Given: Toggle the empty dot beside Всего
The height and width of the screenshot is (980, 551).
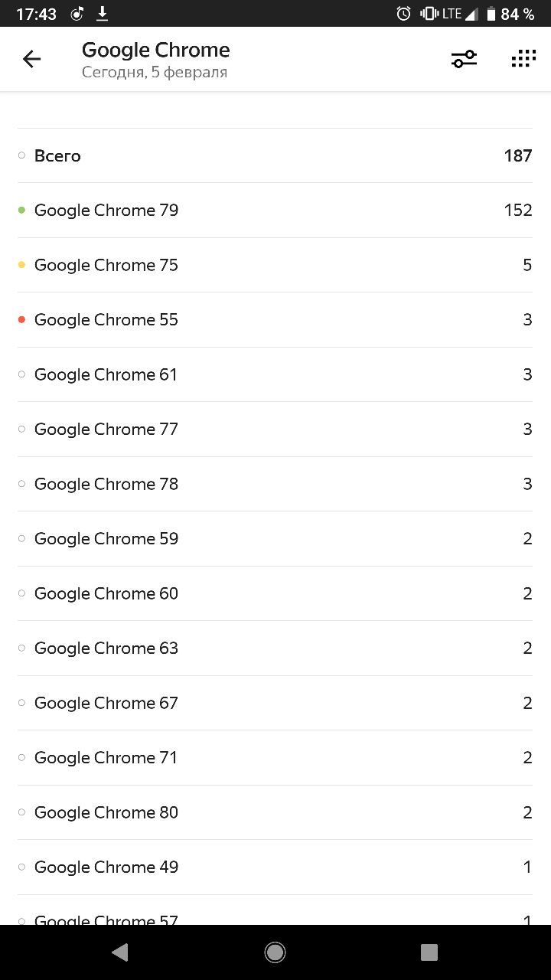Looking at the screenshot, I should point(21,155).
